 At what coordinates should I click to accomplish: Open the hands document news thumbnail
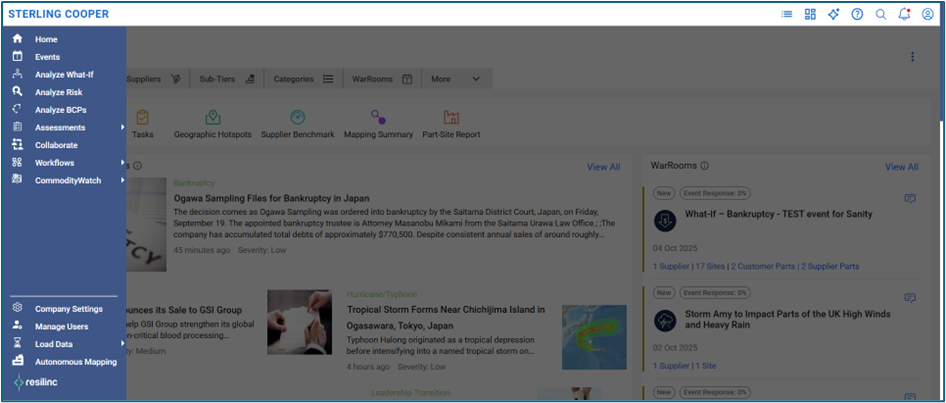[x=299, y=322]
